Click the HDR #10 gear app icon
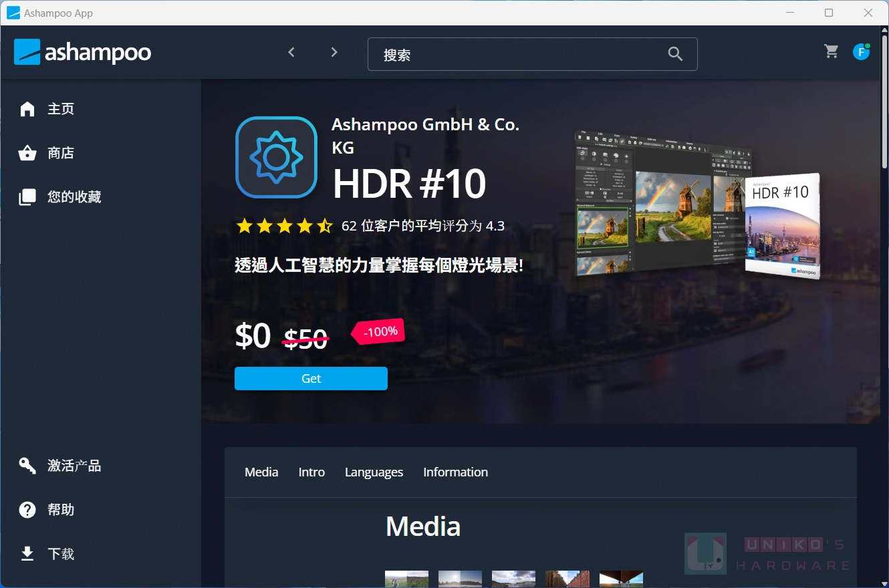The height and width of the screenshot is (588, 889). (276, 158)
